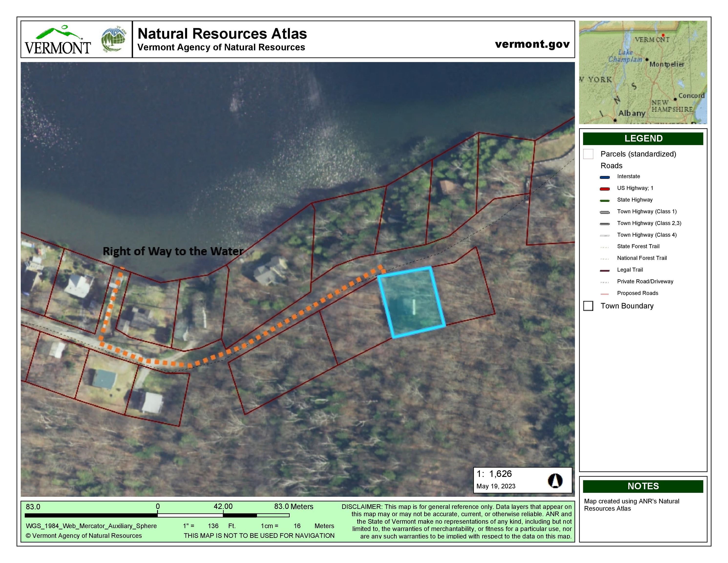Screen dimensions: 728x563
Task: Click the US Highway red legend symbol
Action: [x=605, y=188]
